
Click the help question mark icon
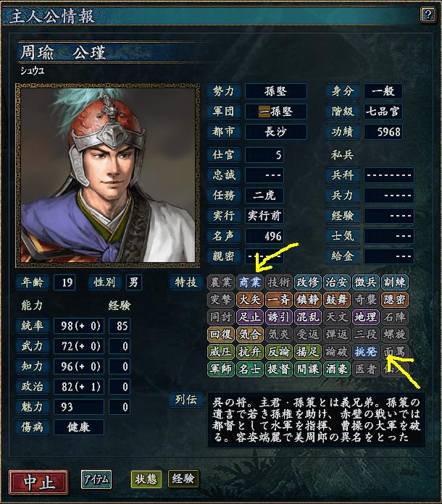(x=428, y=14)
